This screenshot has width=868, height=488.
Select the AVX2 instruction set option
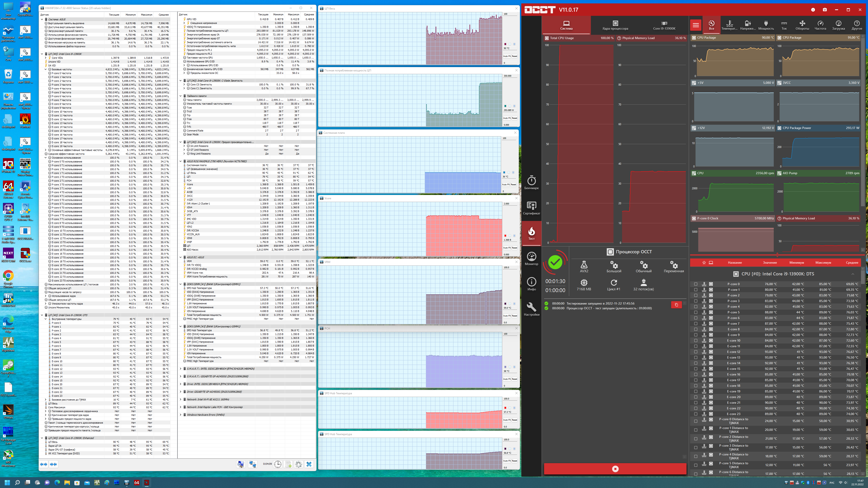coord(584,266)
